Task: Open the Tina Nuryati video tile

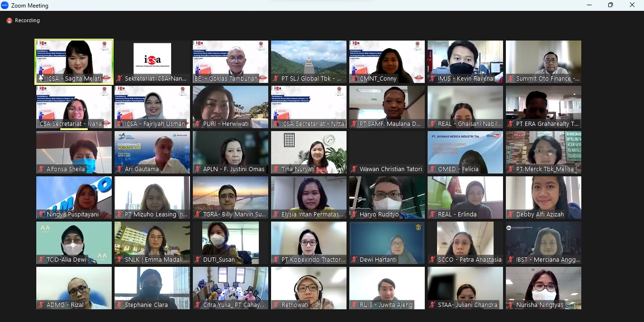Action: click(x=309, y=149)
